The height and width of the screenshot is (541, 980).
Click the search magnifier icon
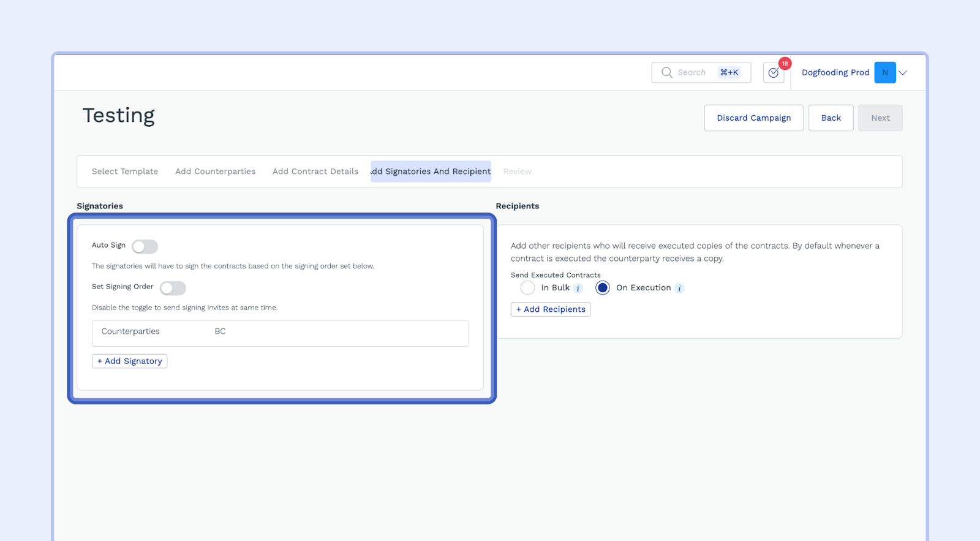pos(666,72)
